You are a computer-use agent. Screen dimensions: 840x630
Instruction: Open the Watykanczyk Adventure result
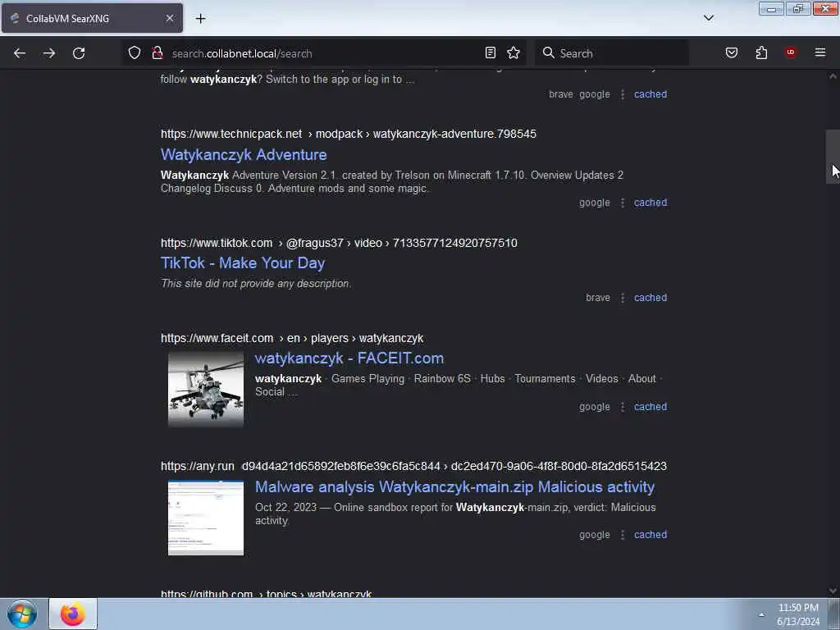(x=244, y=155)
